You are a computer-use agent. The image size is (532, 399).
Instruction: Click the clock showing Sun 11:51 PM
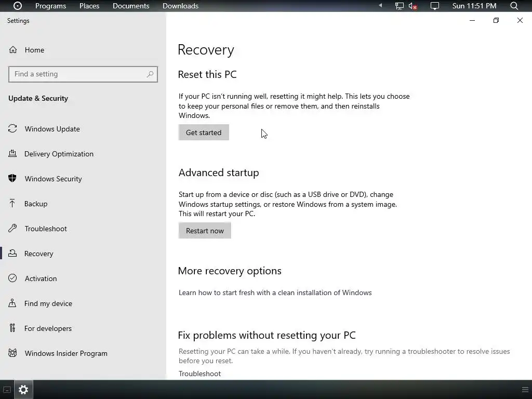[474, 6]
